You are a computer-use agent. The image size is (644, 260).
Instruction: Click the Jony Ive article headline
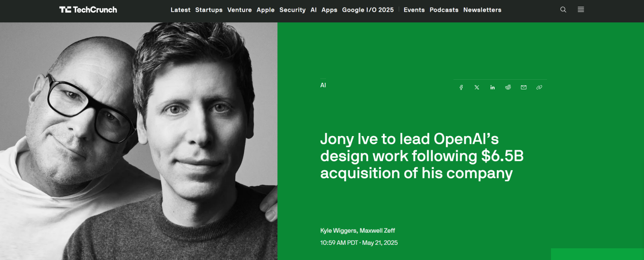[x=422, y=156]
